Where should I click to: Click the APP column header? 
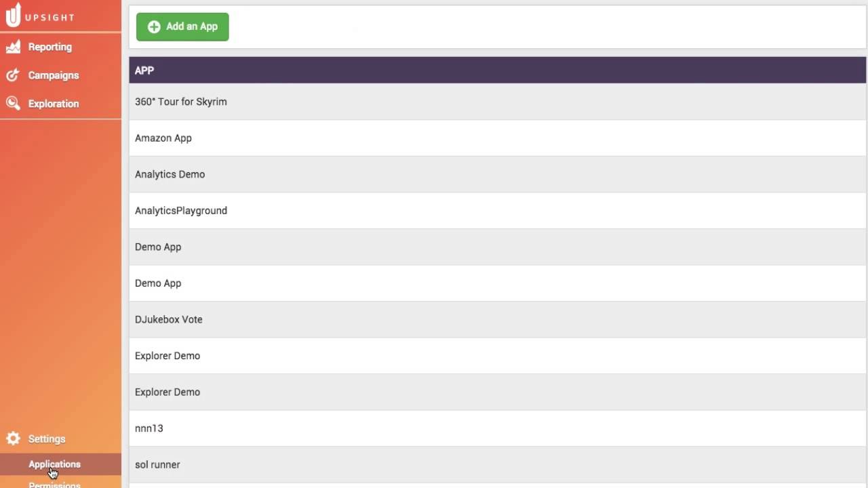pos(144,70)
